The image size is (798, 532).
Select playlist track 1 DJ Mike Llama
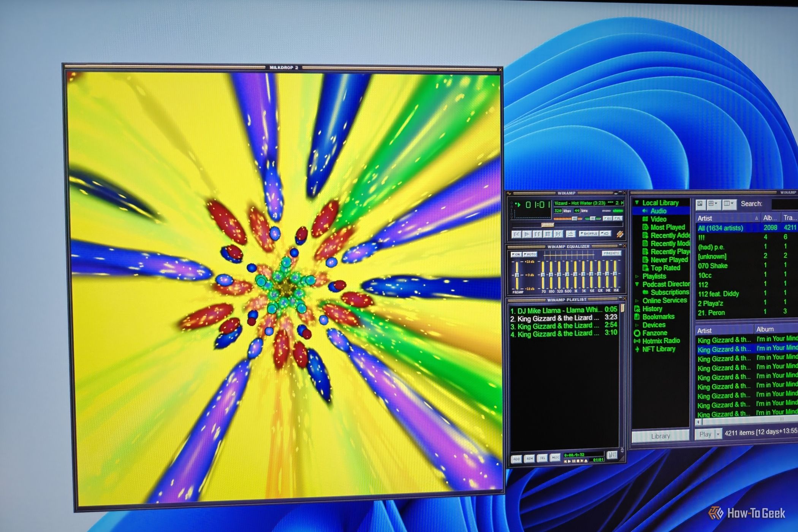[564, 310]
